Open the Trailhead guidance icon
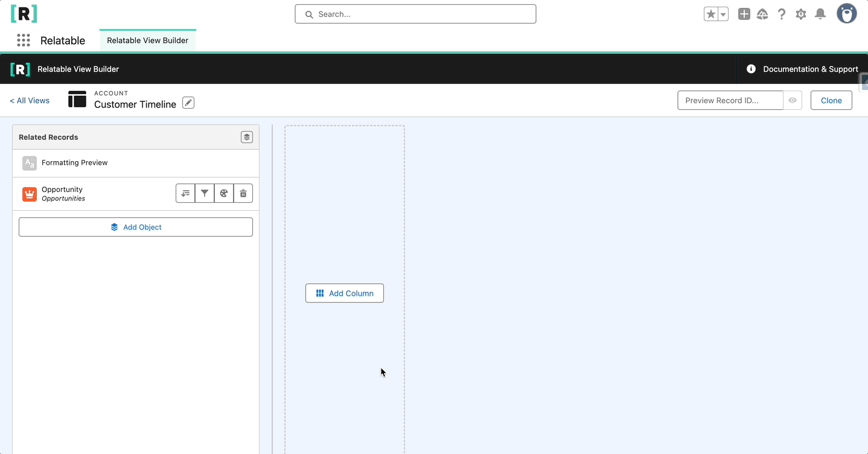Viewport: 868px width, 454px height. coord(762,14)
